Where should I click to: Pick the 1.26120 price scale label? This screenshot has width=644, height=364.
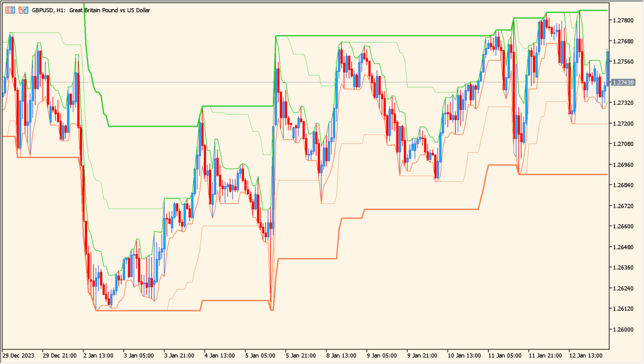[623, 309]
